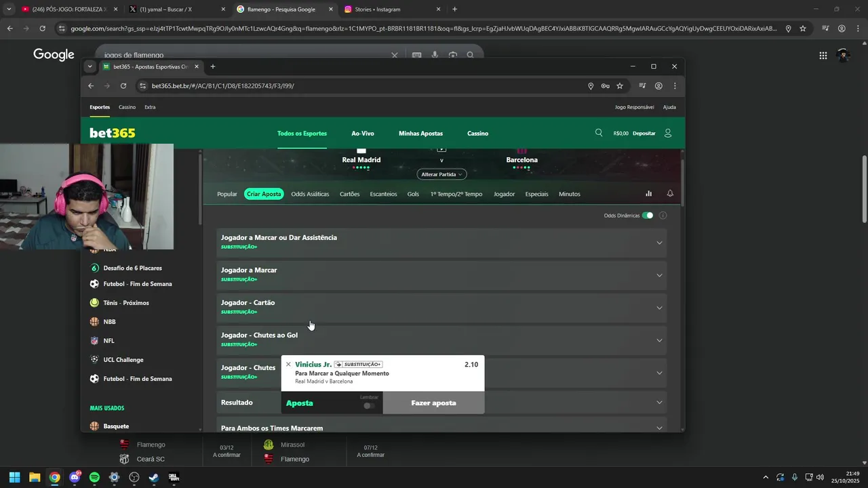Click the Odds Dinâmicas info icon
Screen dimensions: 868x488
(663, 216)
